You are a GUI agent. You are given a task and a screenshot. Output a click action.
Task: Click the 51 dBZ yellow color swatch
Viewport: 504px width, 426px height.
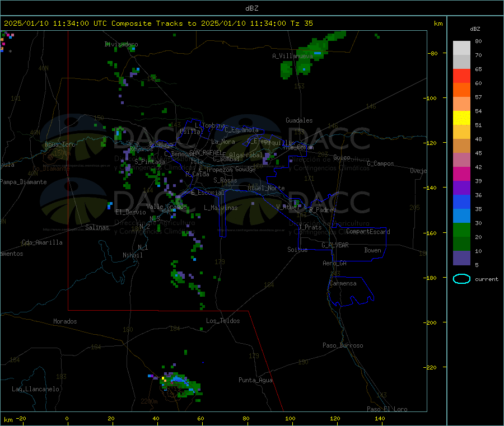461,118
